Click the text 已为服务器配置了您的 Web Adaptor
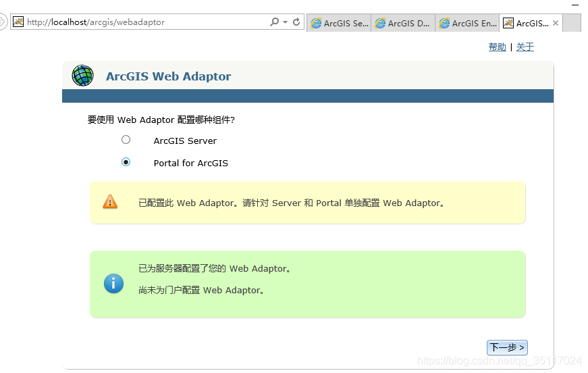The width and height of the screenshot is (588, 373). [x=215, y=269]
